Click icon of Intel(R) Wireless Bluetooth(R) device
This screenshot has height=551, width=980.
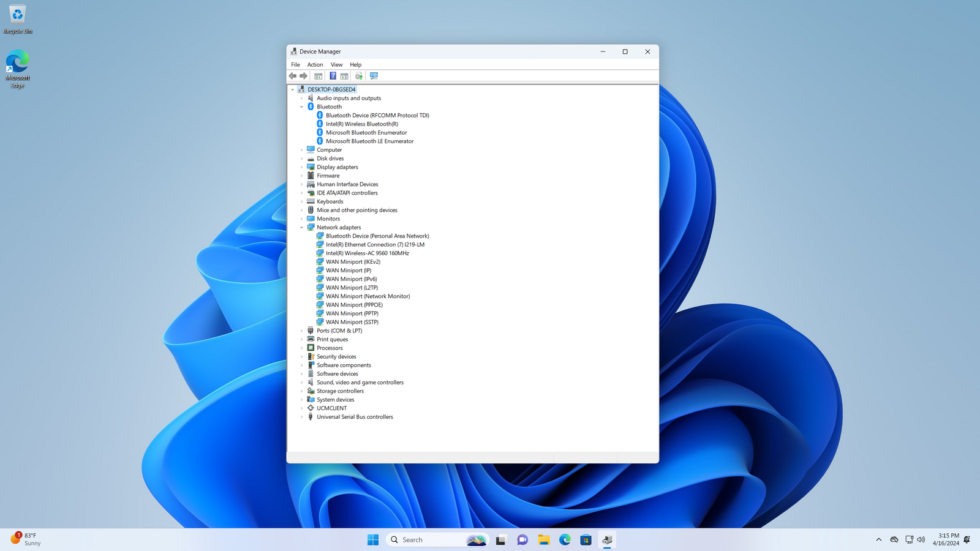[x=320, y=124]
